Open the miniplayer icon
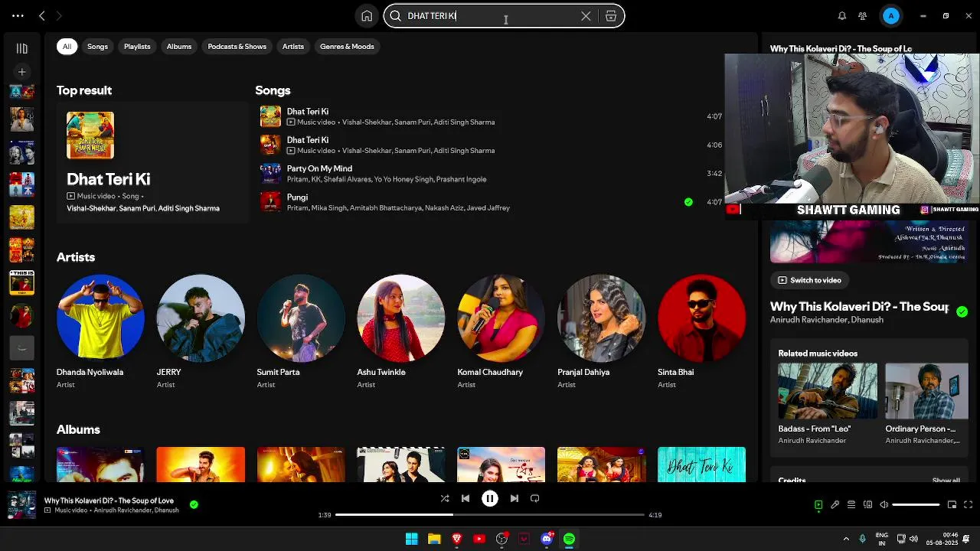This screenshot has height=551, width=980. (952, 504)
